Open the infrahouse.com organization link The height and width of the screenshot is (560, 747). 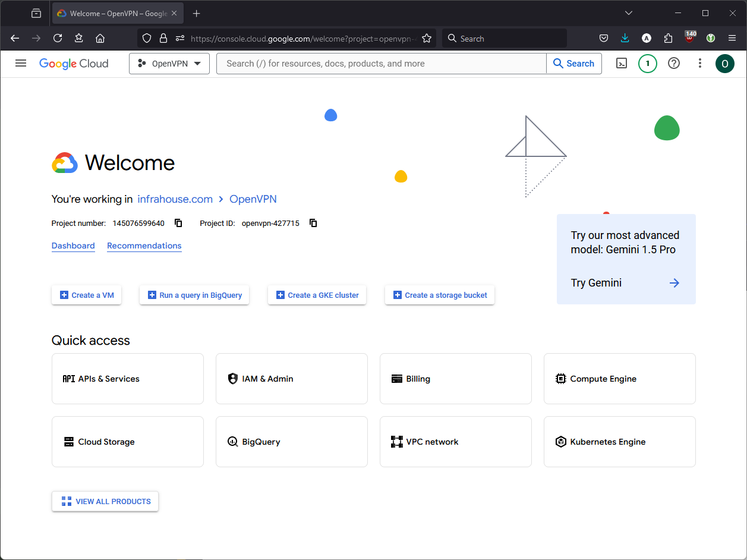coord(175,199)
